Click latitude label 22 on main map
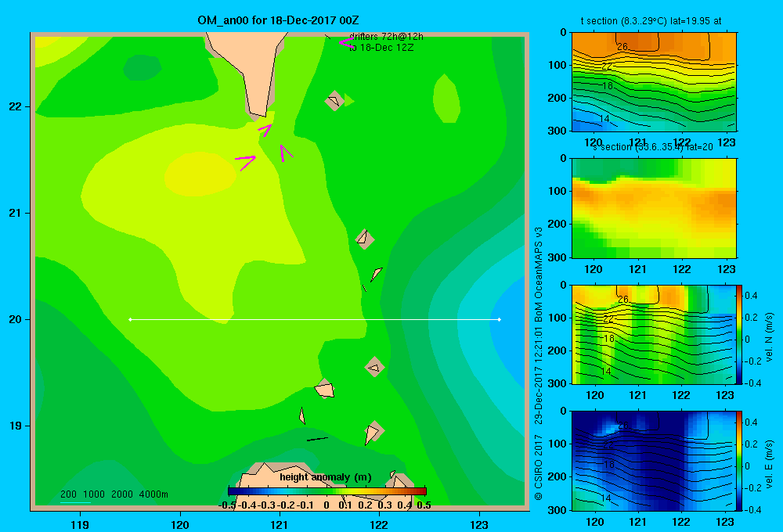783x532 pixels. pyautogui.click(x=16, y=107)
